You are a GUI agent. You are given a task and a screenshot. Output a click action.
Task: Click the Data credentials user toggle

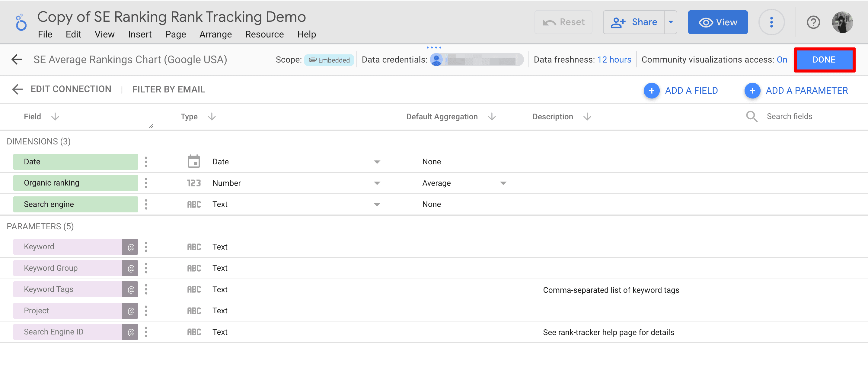tap(437, 60)
